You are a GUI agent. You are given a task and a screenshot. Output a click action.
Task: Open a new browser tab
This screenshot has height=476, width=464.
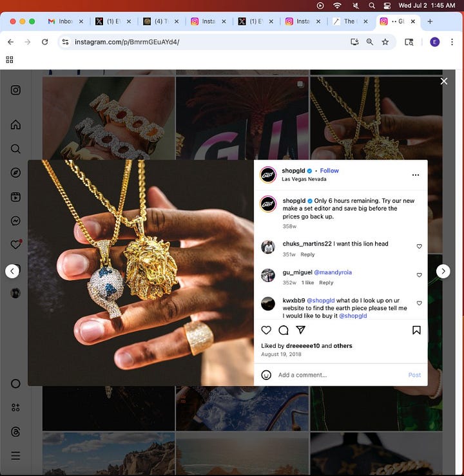430,21
